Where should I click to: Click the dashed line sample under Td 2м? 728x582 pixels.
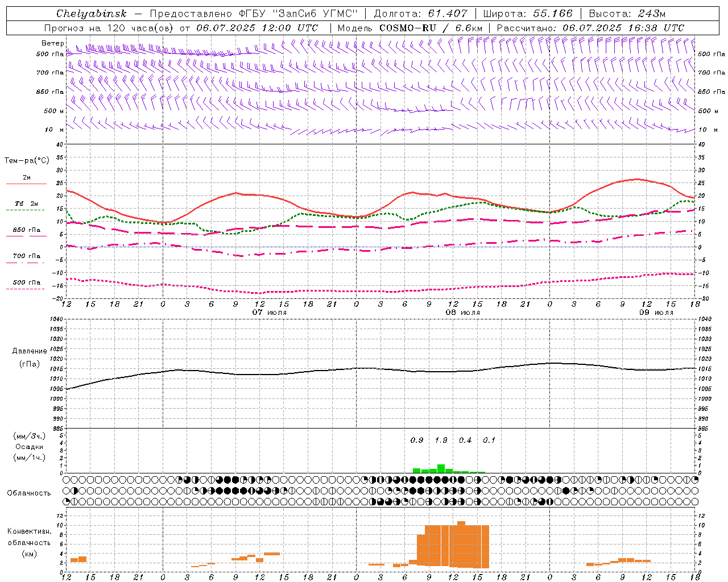point(26,210)
